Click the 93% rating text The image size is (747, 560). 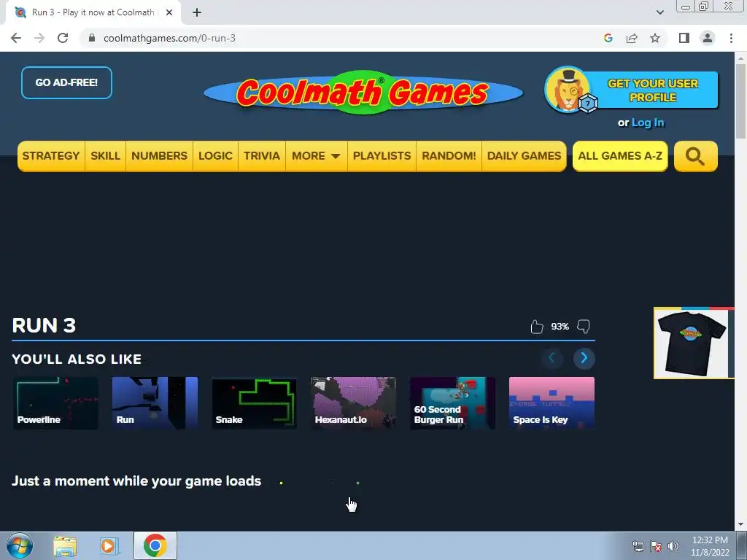click(x=560, y=327)
